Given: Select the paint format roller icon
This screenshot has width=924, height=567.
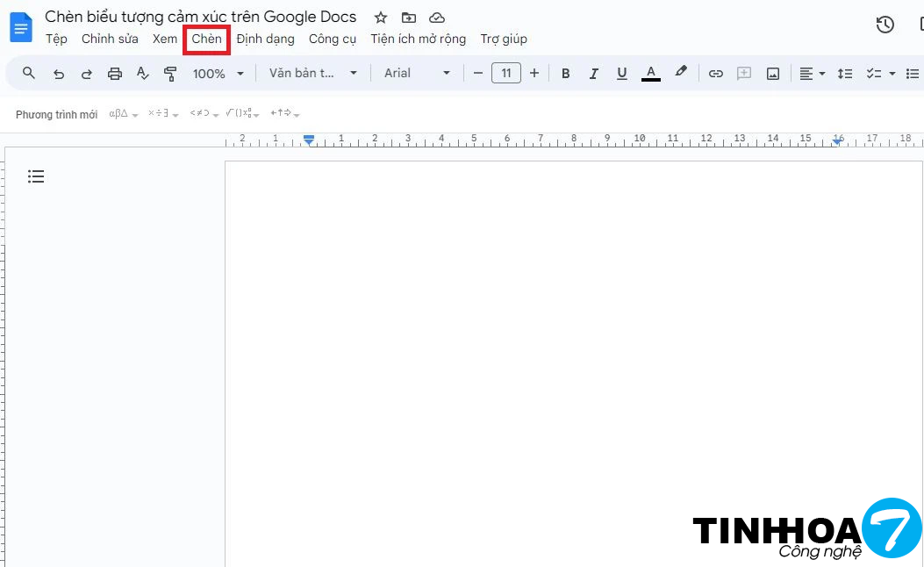Looking at the screenshot, I should pyautogui.click(x=170, y=74).
